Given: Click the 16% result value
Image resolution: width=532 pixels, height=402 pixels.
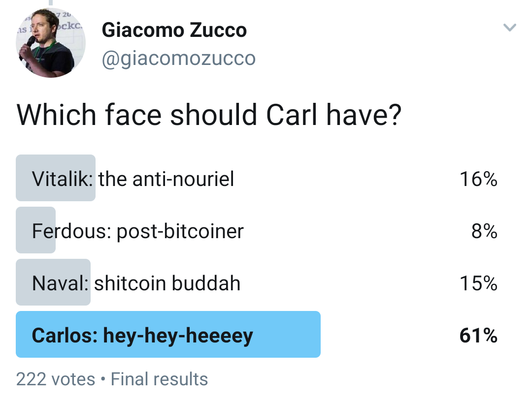Looking at the screenshot, I should coord(478,179).
